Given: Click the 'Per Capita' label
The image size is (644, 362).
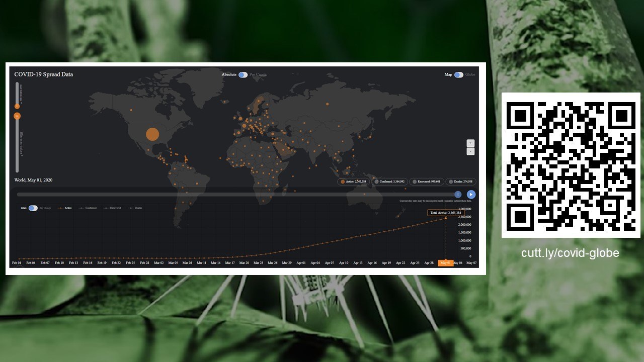Looking at the screenshot, I should coord(258,74).
